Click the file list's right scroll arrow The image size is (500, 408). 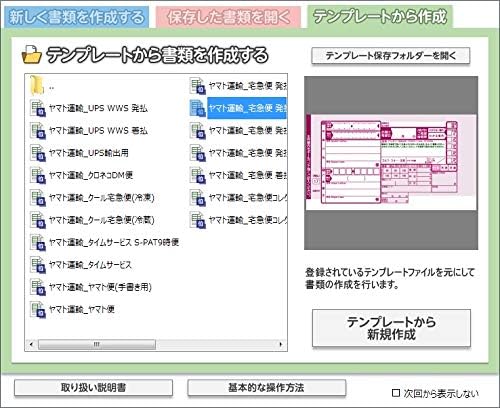tap(281, 344)
